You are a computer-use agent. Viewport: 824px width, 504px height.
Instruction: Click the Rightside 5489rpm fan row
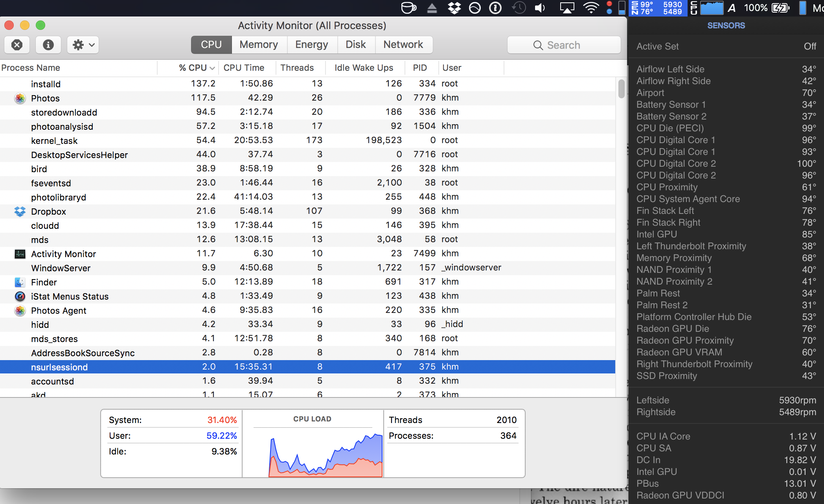tap(726, 412)
